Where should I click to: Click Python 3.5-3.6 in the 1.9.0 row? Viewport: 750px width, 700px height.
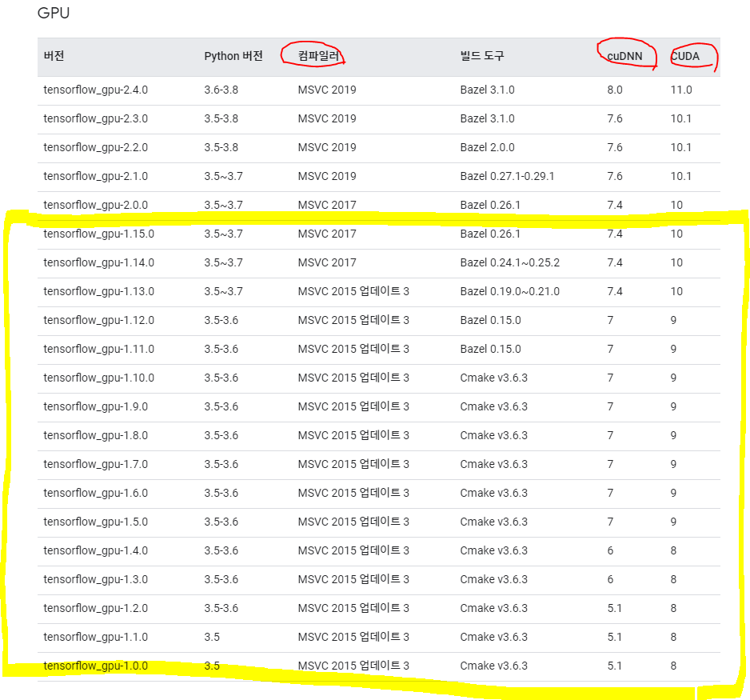[221, 406]
